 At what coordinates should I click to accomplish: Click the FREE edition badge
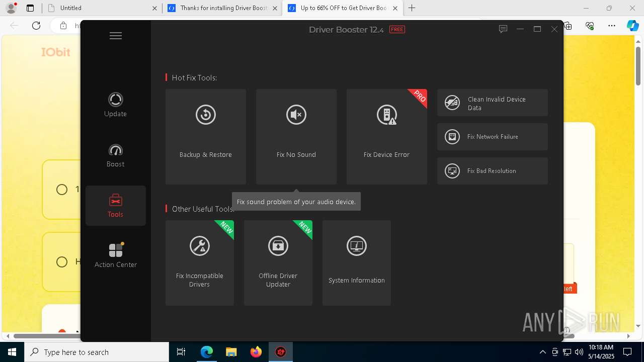point(397,30)
